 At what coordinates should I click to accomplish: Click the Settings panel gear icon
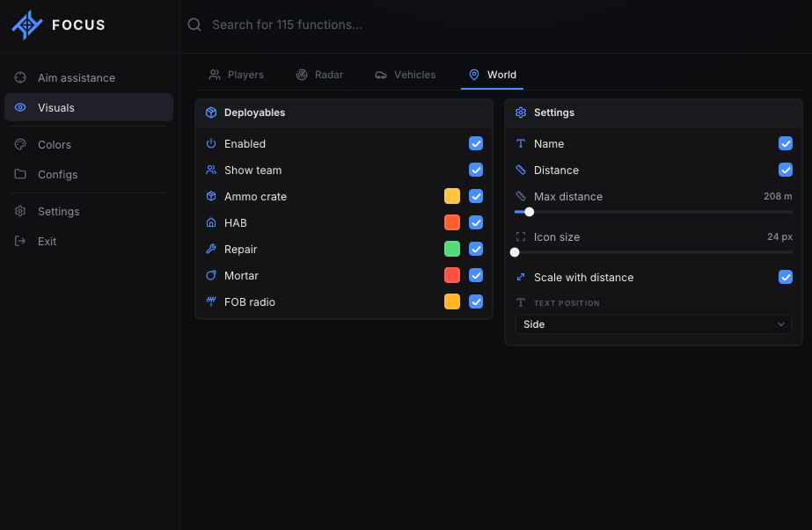coord(521,113)
